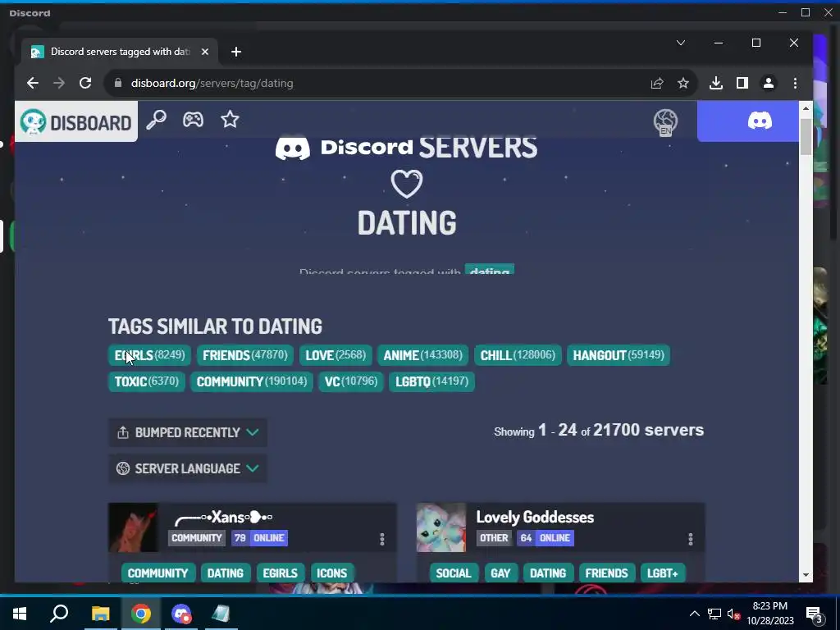Open the Windows Start menu
The height and width of the screenshot is (630, 840).
(x=20, y=614)
